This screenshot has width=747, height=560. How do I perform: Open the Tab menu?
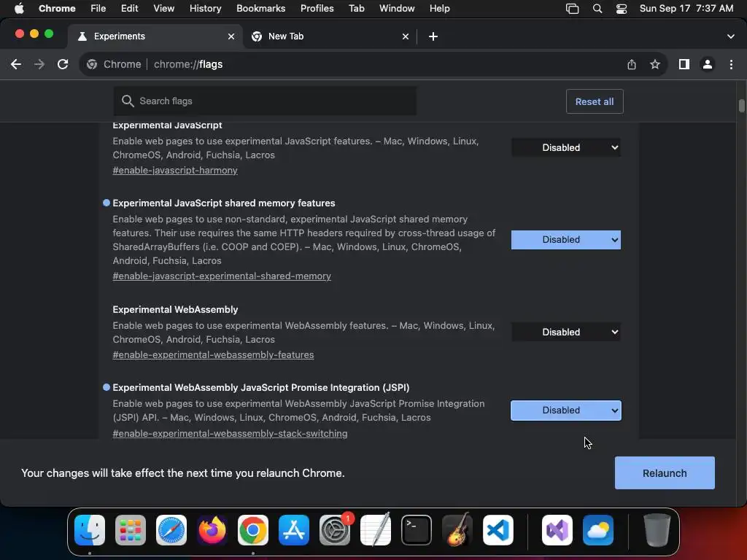[356, 9]
